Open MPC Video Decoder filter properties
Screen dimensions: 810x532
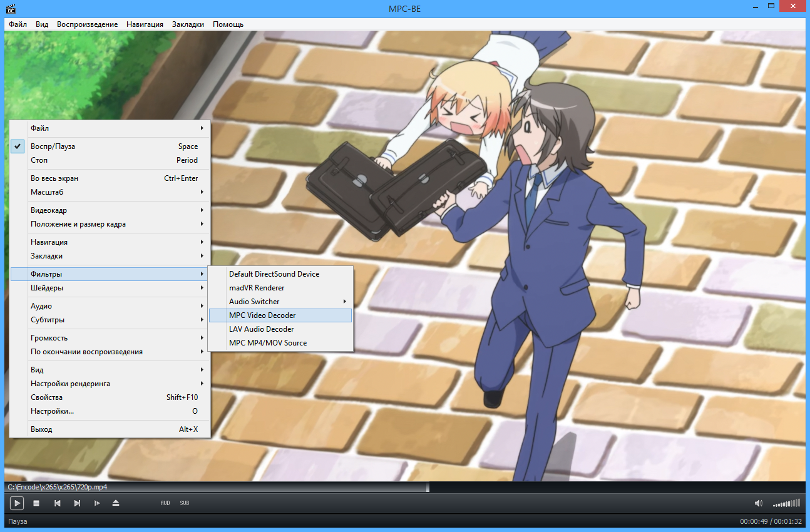(x=280, y=315)
